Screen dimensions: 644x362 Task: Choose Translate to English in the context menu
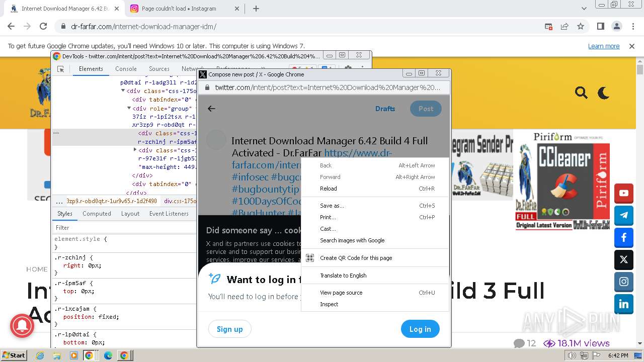375,276
